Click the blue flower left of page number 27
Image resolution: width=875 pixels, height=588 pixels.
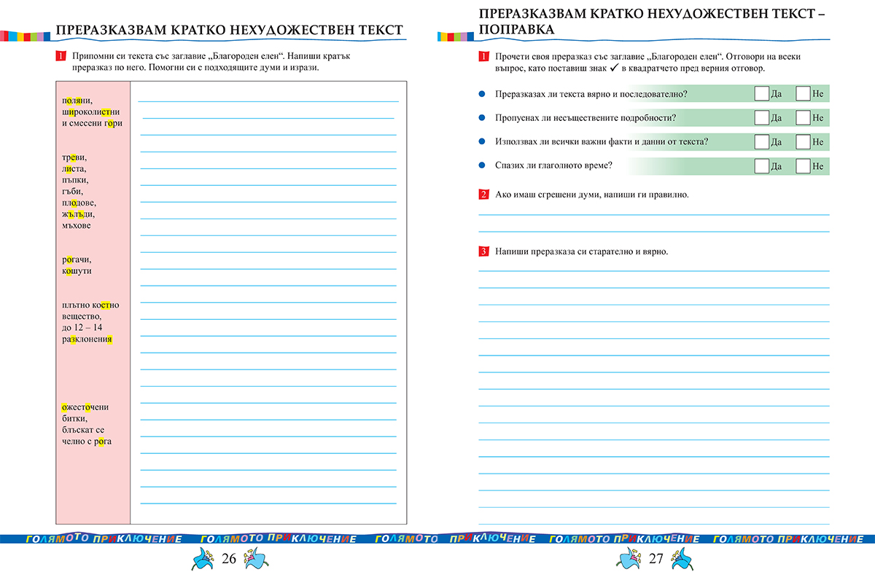(x=630, y=560)
